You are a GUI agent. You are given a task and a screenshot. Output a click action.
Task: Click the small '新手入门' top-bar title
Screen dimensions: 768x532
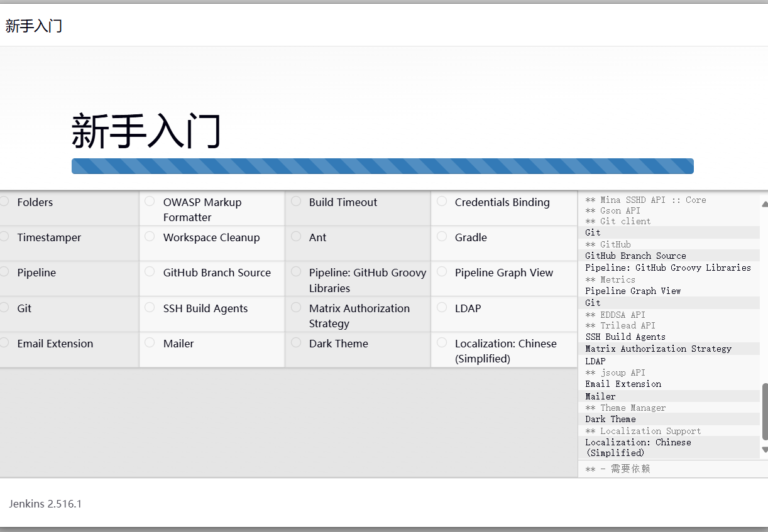pyautogui.click(x=33, y=26)
